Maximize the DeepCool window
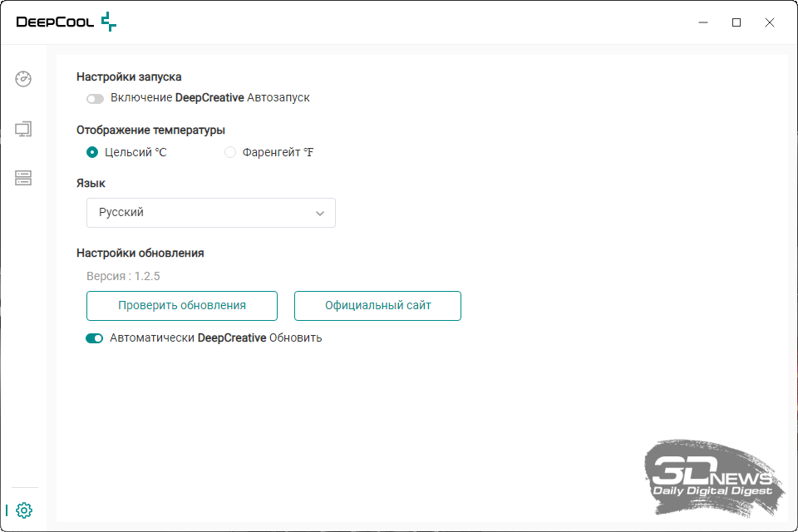The width and height of the screenshot is (798, 532). click(x=736, y=22)
